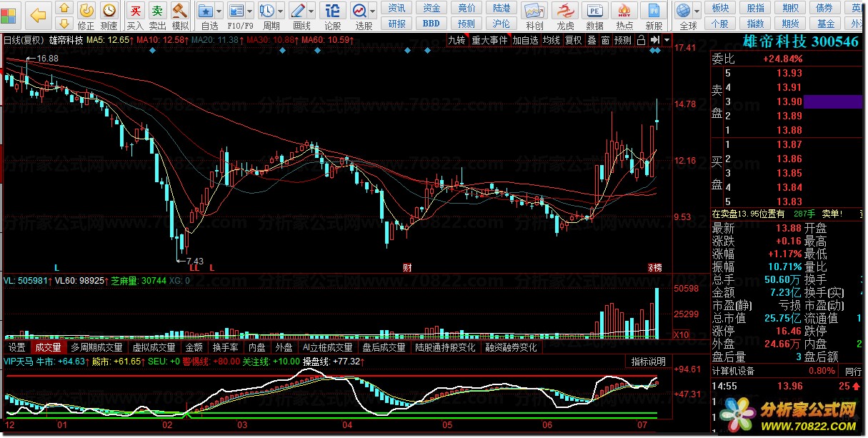Viewport: 868px width, 438px height.
Task: Toggle the 窗 window option
Action: click(x=605, y=40)
